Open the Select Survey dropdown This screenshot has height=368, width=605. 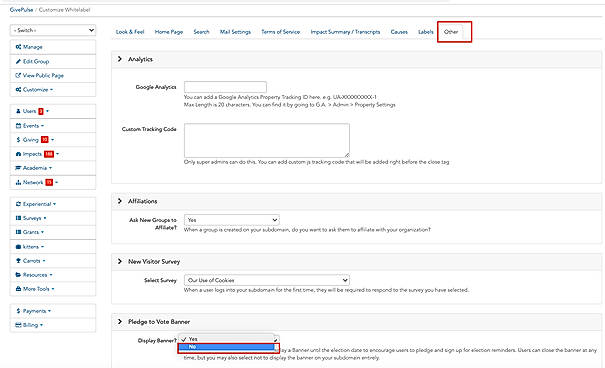(267, 280)
